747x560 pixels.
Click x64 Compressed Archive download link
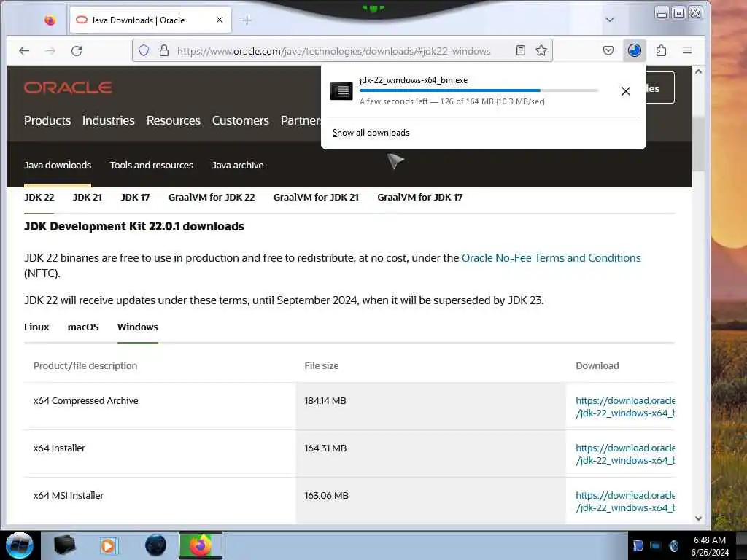pos(625,407)
